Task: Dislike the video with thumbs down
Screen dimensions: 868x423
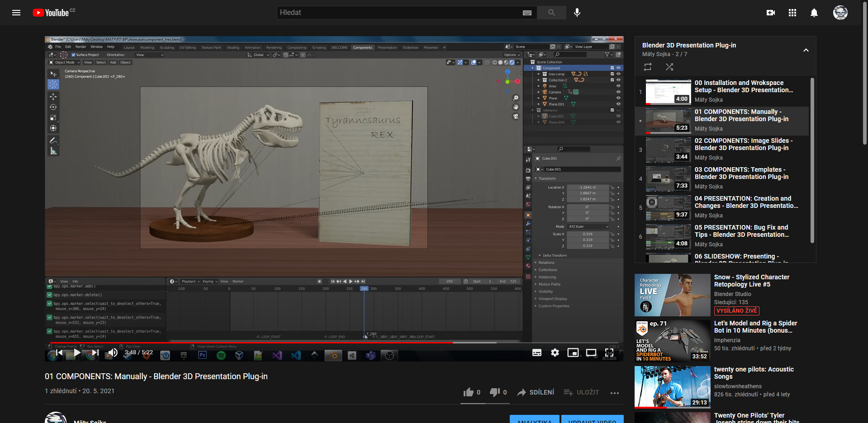Action: tap(495, 392)
